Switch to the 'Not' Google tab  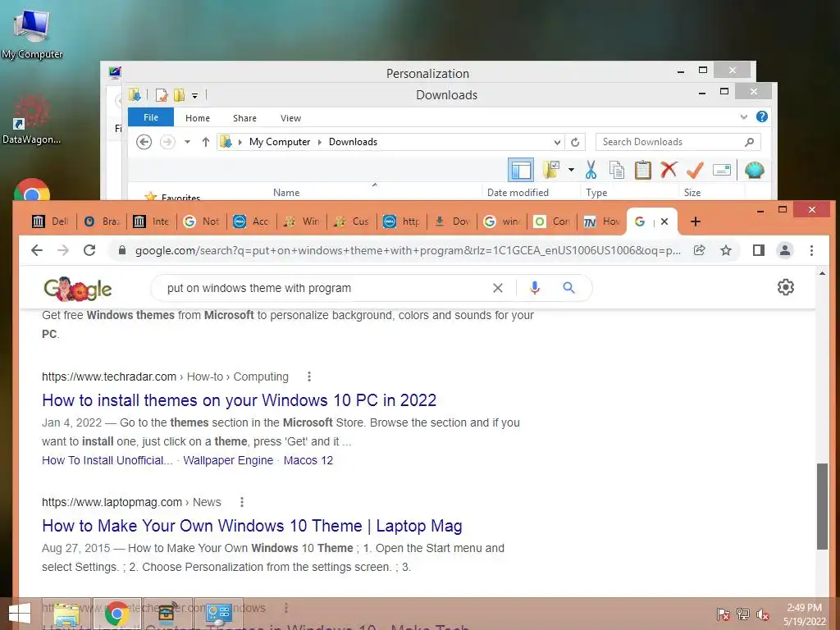point(201,221)
